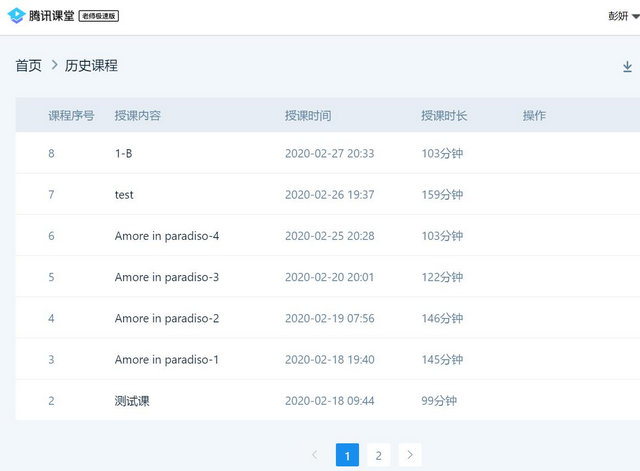The image size is (640, 471).
Task: Click the download icon at top right
Action: pos(627,67)
